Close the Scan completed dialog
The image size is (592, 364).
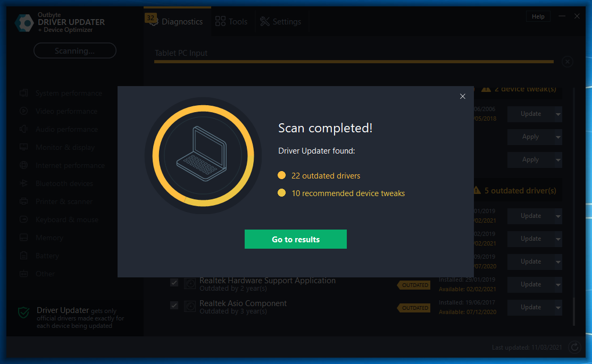tap(463, 97)
